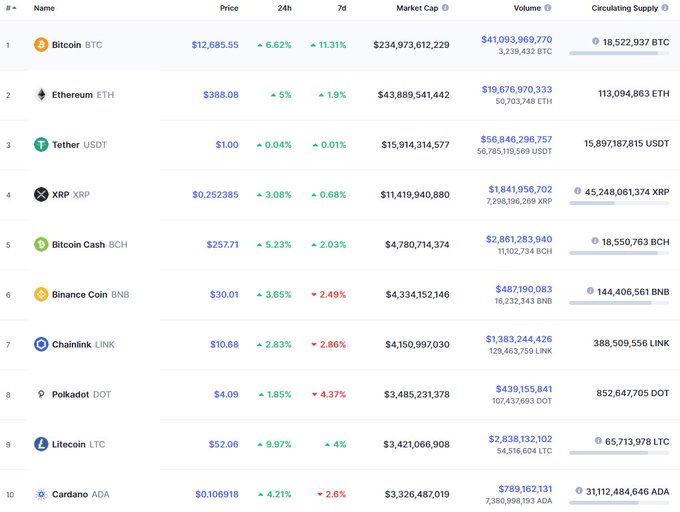The image size is (680, 512).
Task: Click the XRP supply progress bar
Action: coord(619,203)
